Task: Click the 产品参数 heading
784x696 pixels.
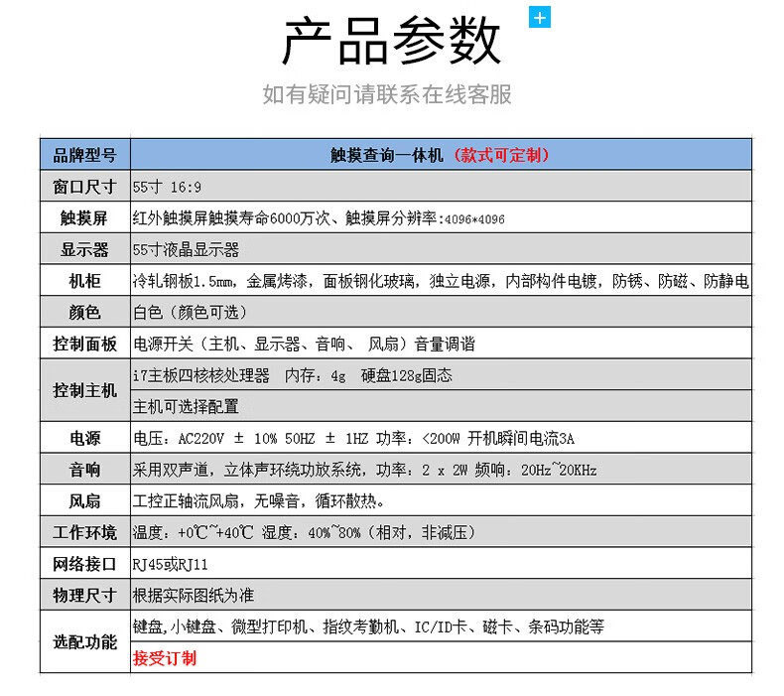Action: (391, 42)
